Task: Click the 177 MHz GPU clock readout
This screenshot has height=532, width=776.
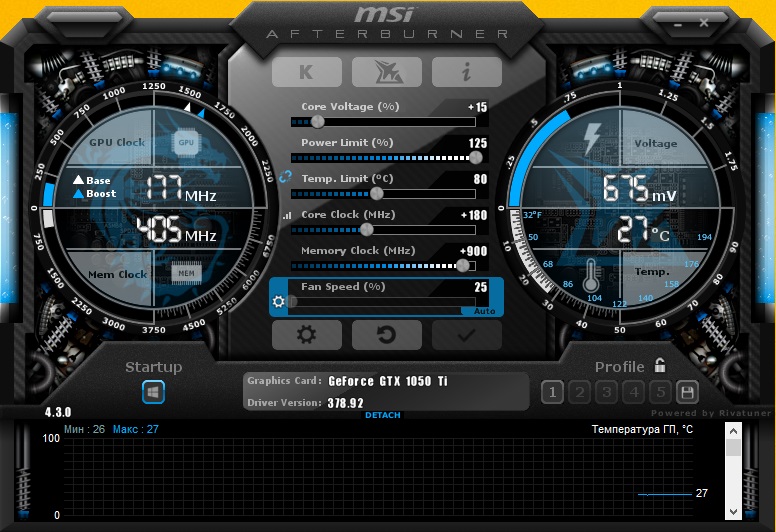Action: click(x=181, y=188)
